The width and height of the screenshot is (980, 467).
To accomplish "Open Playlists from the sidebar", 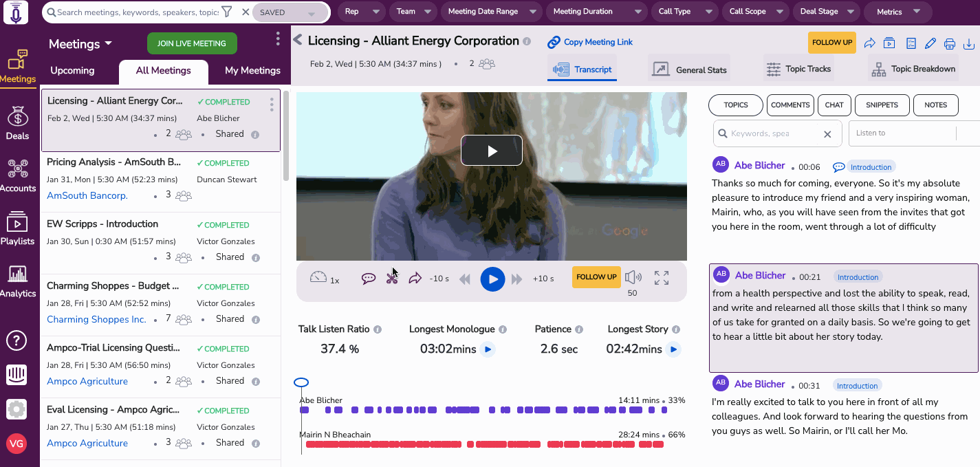I will click(17, 228).
